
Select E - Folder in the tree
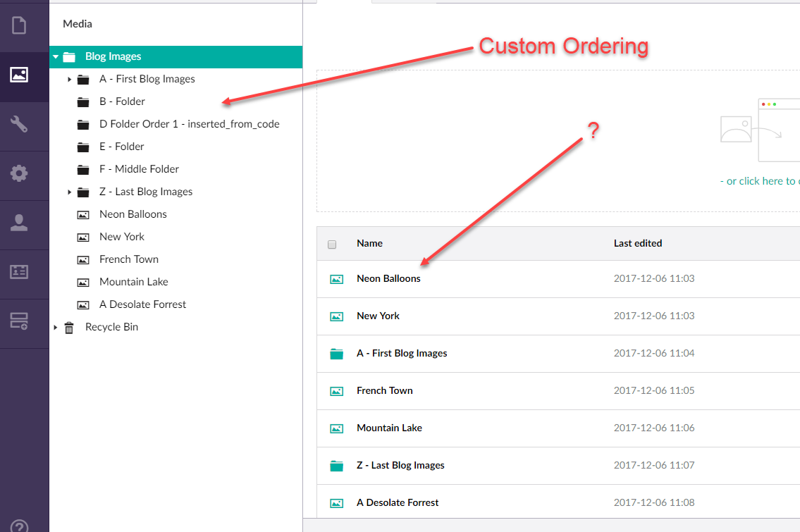coord(121,147)
